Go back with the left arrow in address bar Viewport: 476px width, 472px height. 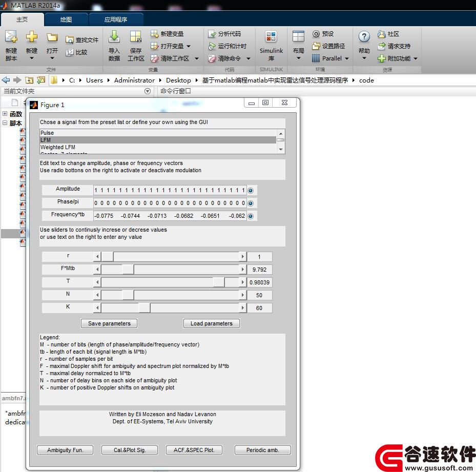point(6,80)
